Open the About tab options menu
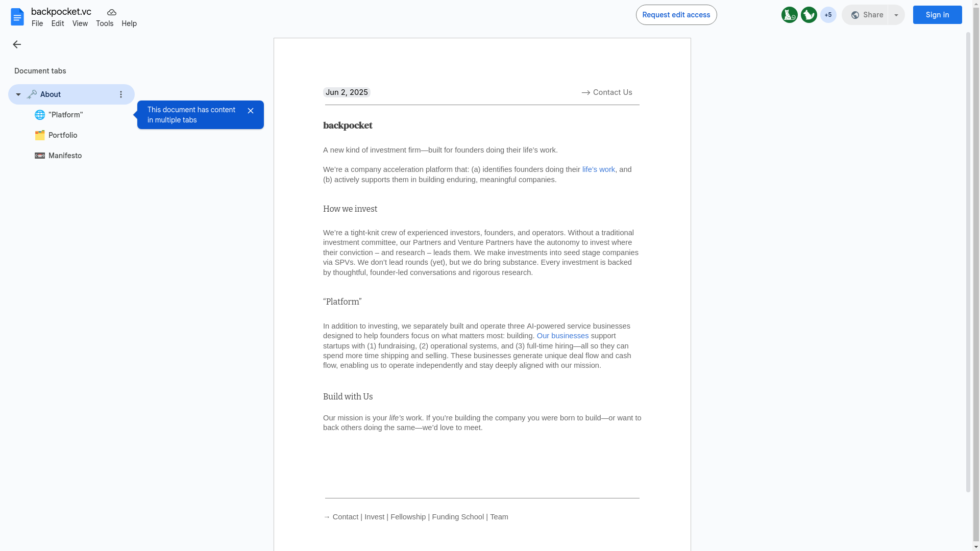Screen dimensions: 980x551 [121, 94]
